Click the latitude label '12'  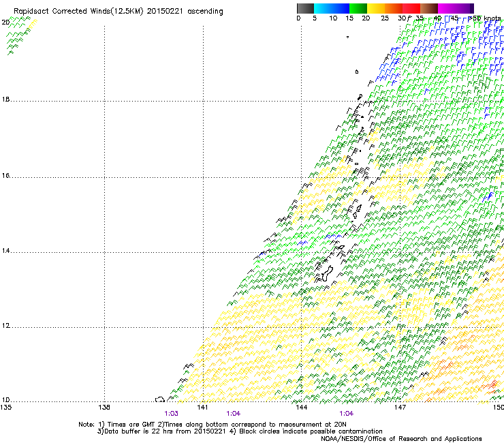tap(5, 326)
